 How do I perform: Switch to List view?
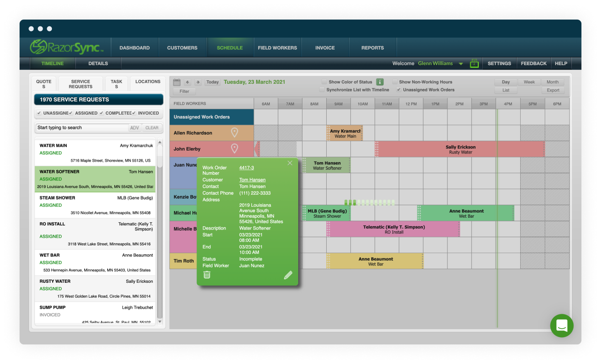pyautogui.click(x=506, y=90)
